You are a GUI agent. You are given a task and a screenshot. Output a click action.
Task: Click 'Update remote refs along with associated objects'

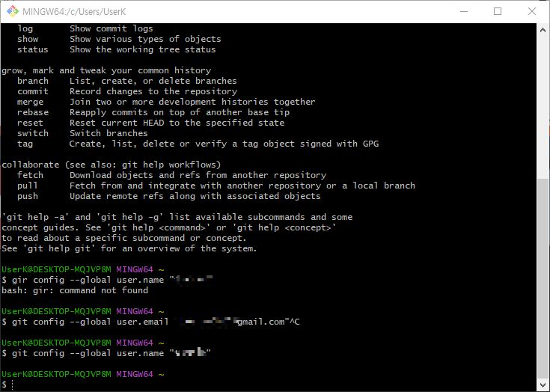coord(195,196)
